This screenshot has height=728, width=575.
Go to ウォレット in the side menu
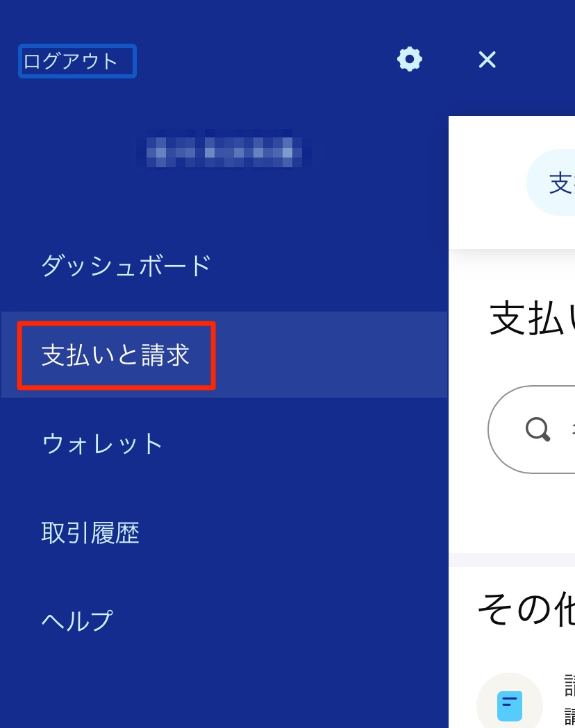click(102, 443)
